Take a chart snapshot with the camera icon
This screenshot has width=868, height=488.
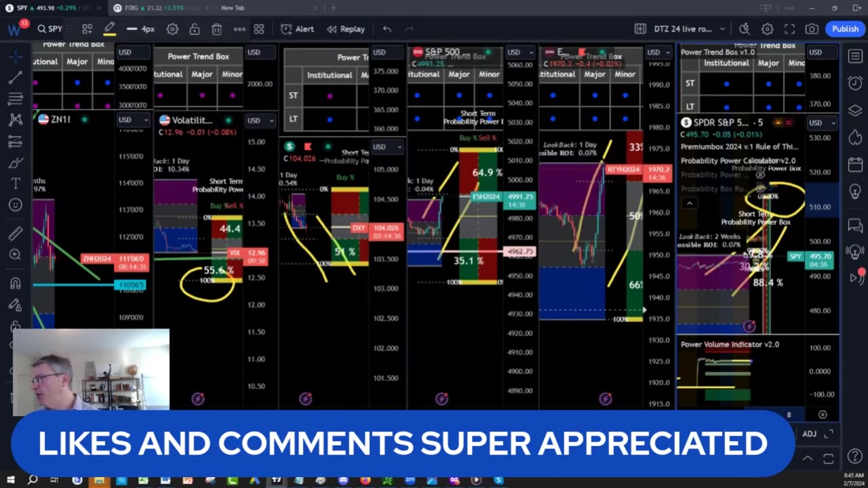coord(812,29)
